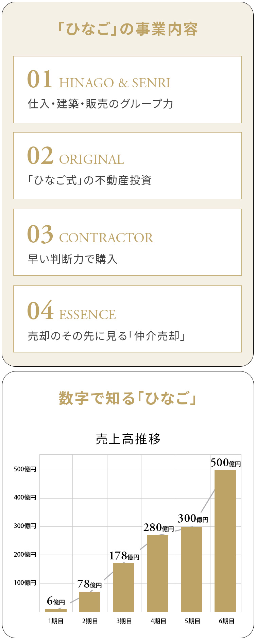Click the 178億円 value label

click(x=124, y=556)
